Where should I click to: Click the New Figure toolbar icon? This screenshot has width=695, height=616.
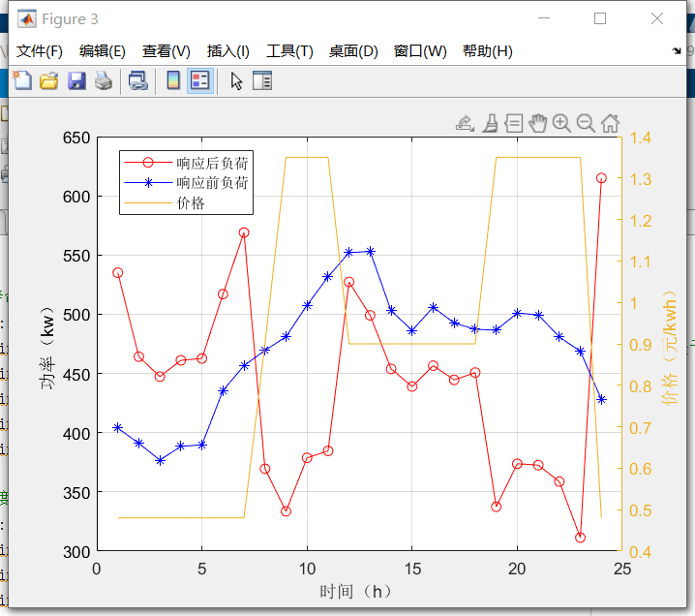click(22, 80)
